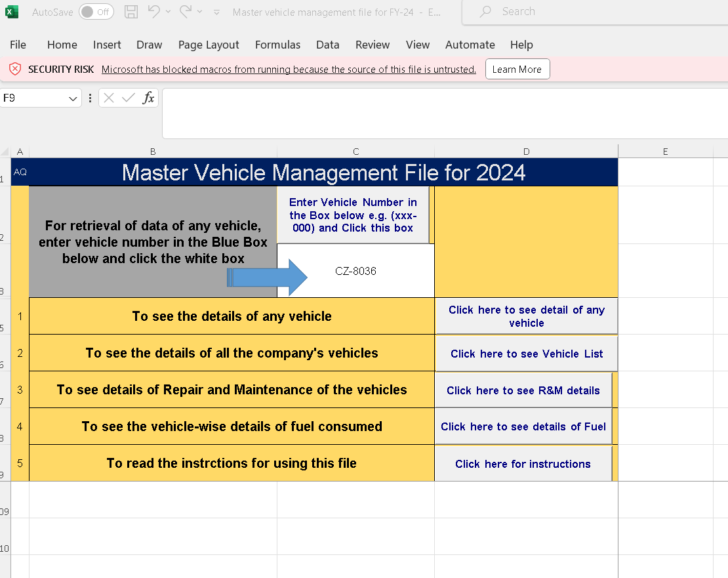Image resolution: width=728 pixels, height=578 pixels.
Task: Select 'To see the details of all the company's vehicles'
Action: click(x=232, y=353)
